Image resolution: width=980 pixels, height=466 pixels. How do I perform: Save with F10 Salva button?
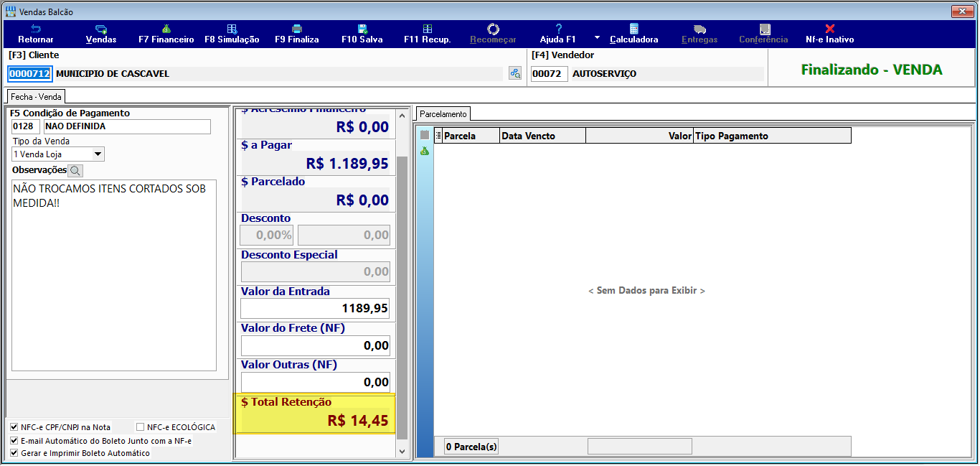coord(362,34)
